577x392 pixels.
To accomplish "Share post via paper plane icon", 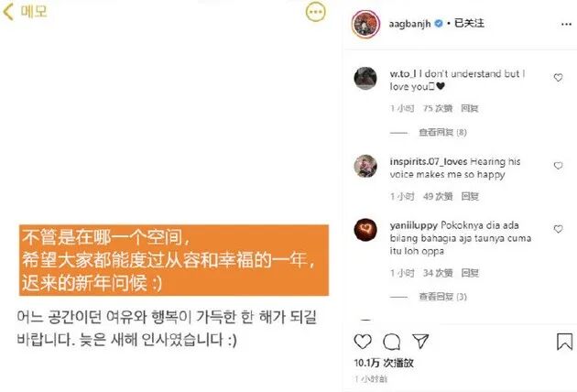I will tap(420, 342).
